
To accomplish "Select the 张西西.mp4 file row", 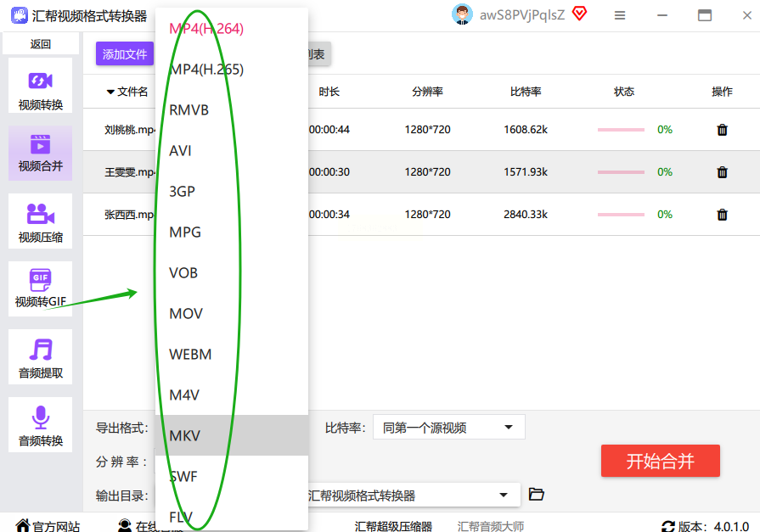I will 422,215.
